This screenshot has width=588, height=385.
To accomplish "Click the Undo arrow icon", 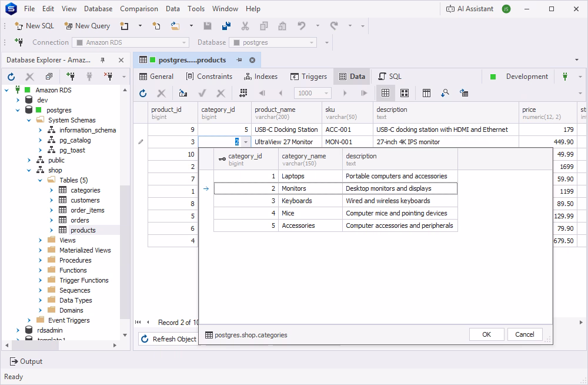I will pyautogui.click(x=302, y=25).
